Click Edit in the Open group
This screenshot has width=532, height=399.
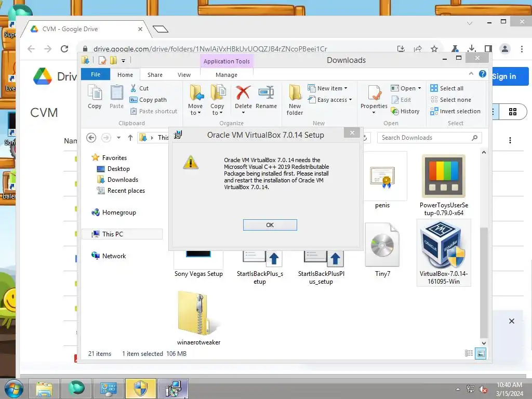401,100
